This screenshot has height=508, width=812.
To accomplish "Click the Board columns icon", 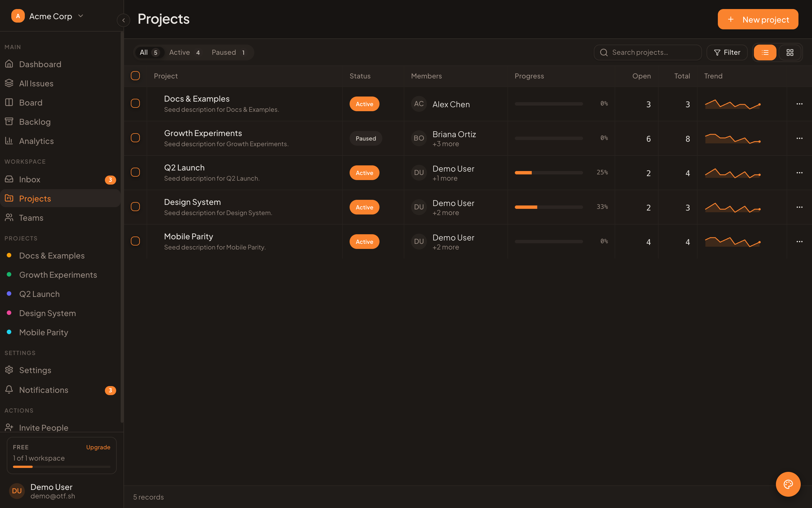I will coord(9,102).
